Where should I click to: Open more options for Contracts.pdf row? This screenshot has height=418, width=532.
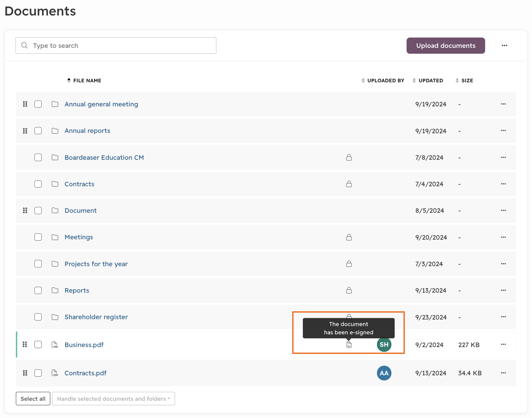pyautogui.click(x=503, y=373)
